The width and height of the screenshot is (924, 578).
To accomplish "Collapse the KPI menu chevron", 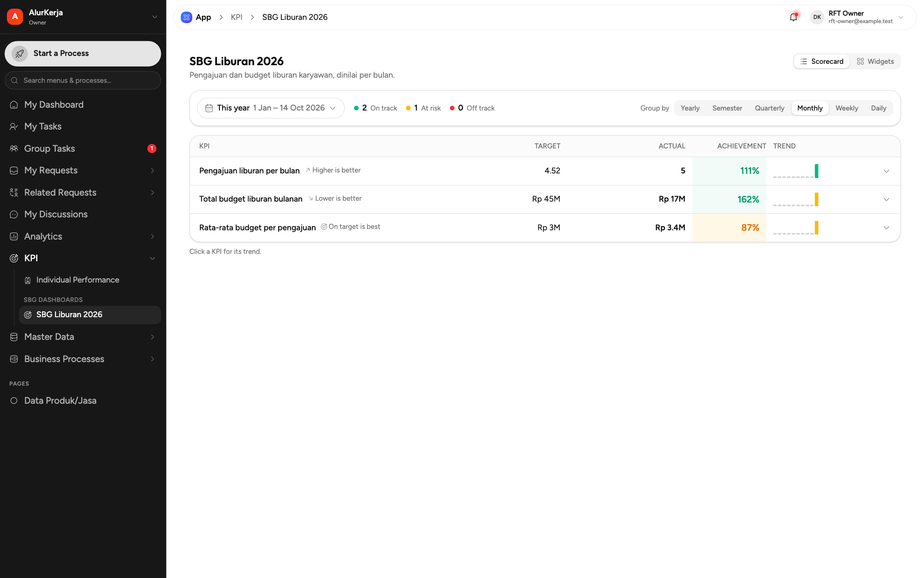I will 152,258.
